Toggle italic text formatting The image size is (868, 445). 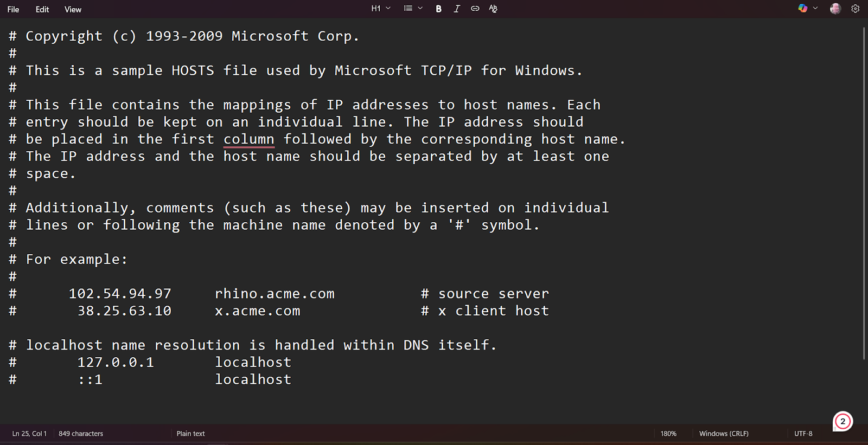457,9
